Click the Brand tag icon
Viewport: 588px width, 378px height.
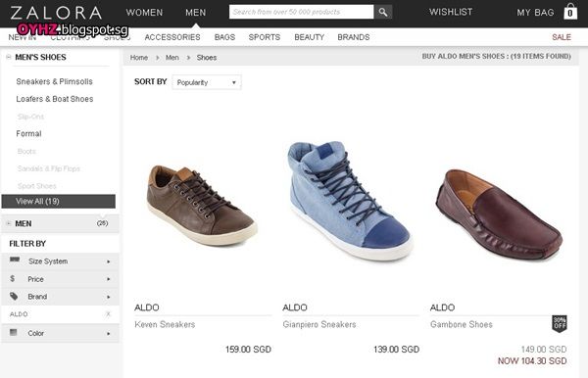pos(14,296)
